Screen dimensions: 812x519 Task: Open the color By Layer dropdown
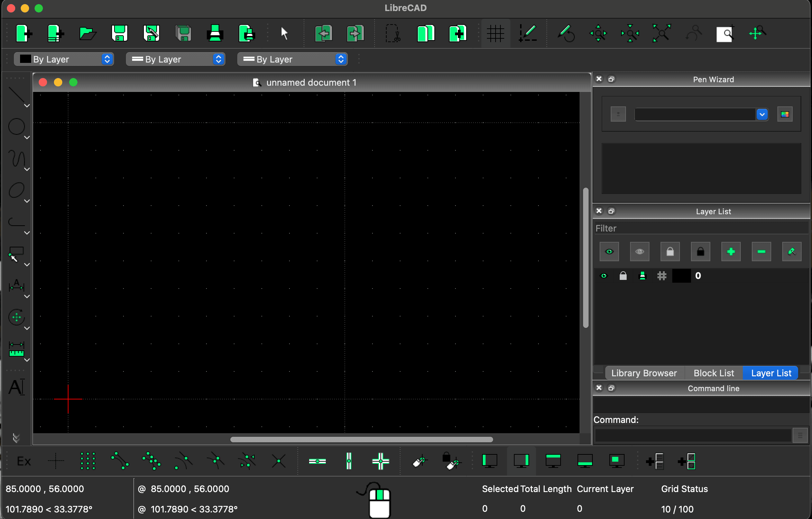64,59
